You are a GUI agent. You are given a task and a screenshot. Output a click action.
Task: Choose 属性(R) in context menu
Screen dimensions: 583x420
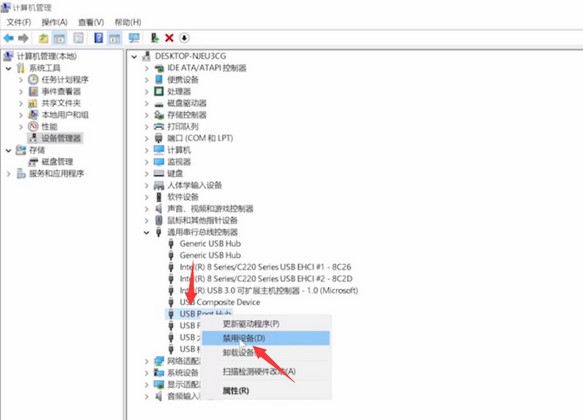tap(236, 391)
